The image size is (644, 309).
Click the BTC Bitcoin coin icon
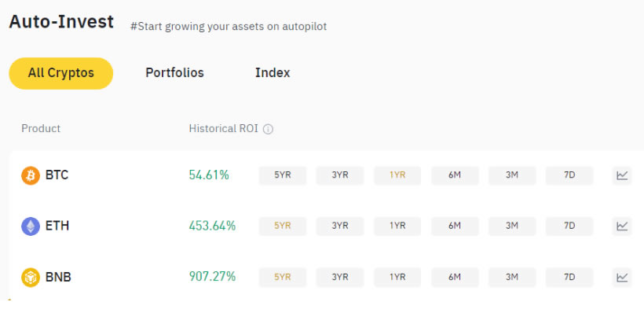click(x=31, y=175)
